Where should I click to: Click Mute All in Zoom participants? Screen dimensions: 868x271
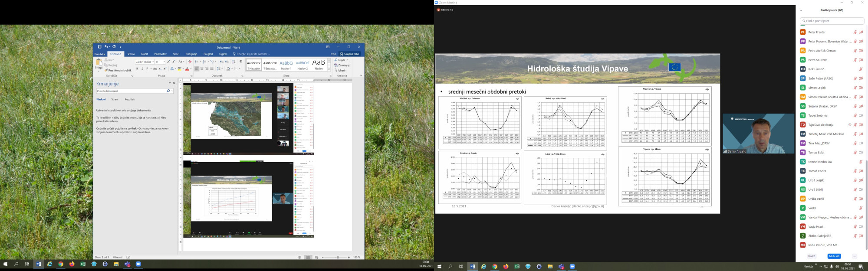pos(834,256)
